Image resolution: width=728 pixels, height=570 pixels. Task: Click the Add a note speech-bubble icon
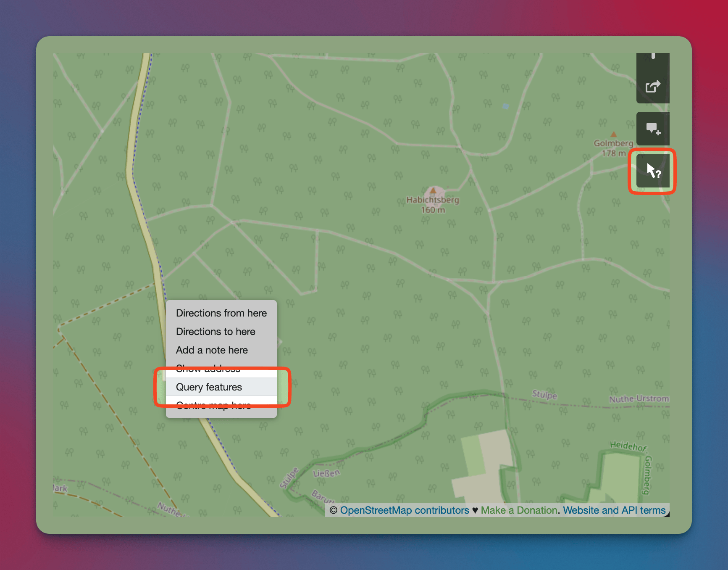tap(652, 128)
